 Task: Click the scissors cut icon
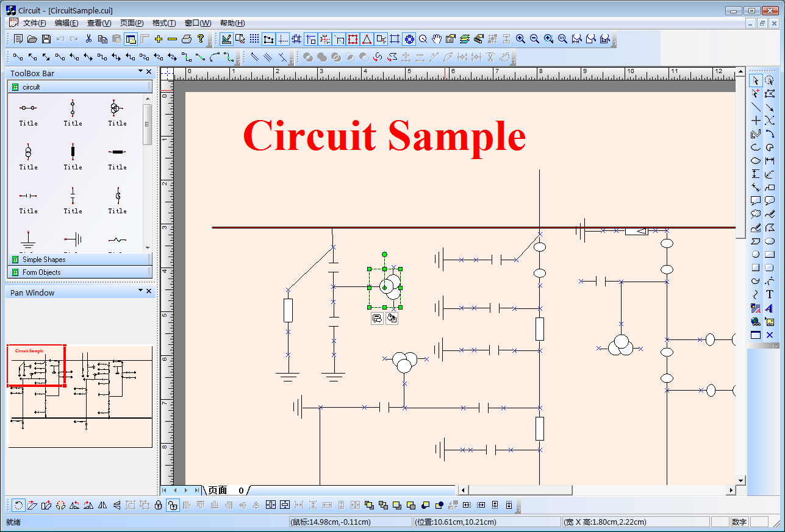tap(88, 39)
